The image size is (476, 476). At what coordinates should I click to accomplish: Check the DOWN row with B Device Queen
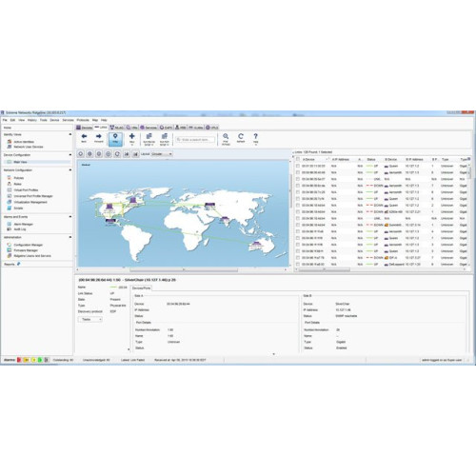(298, 205)
